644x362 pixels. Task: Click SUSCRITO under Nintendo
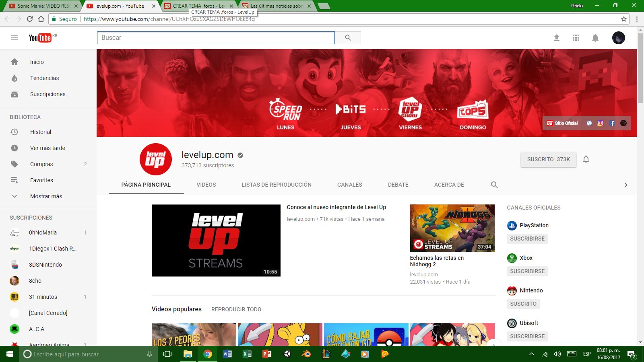pyautogui.click(x=523, y=304)
